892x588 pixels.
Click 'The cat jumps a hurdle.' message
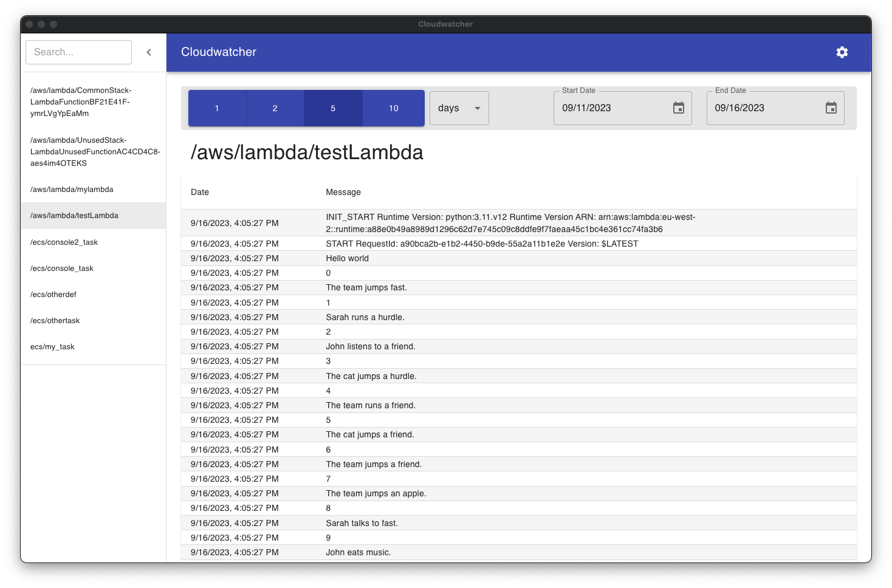point(371,376)
